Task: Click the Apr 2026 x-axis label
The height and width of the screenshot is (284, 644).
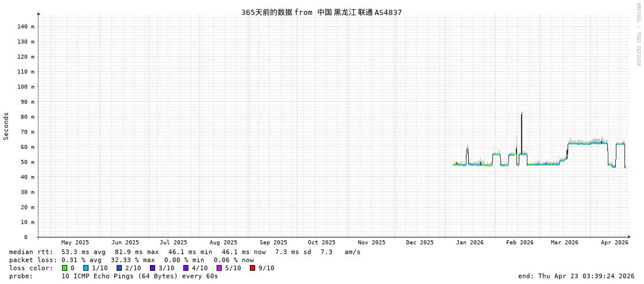Action: click(x=614, y=243)
